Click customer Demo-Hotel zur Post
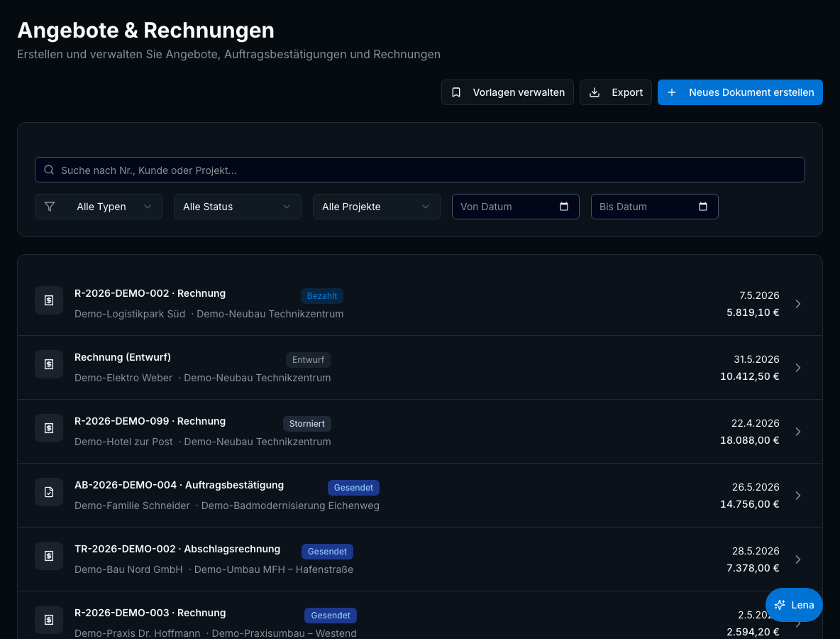840x639 pixels. coord(123,441)
